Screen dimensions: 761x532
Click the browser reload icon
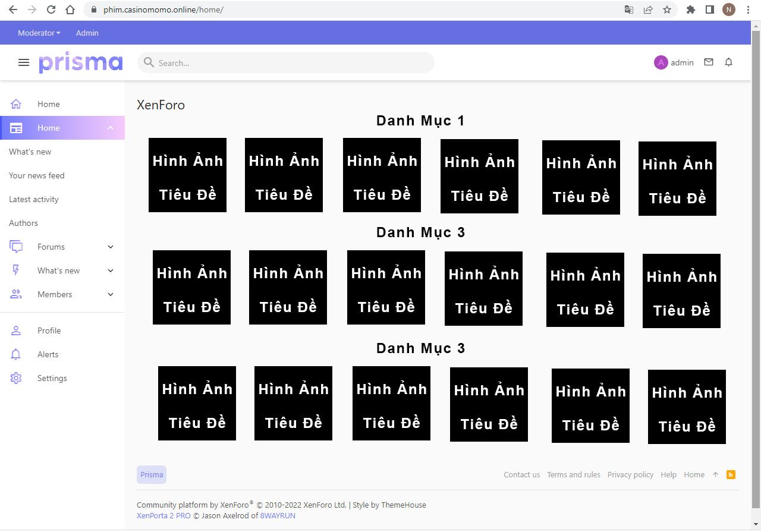coord(51,10)
